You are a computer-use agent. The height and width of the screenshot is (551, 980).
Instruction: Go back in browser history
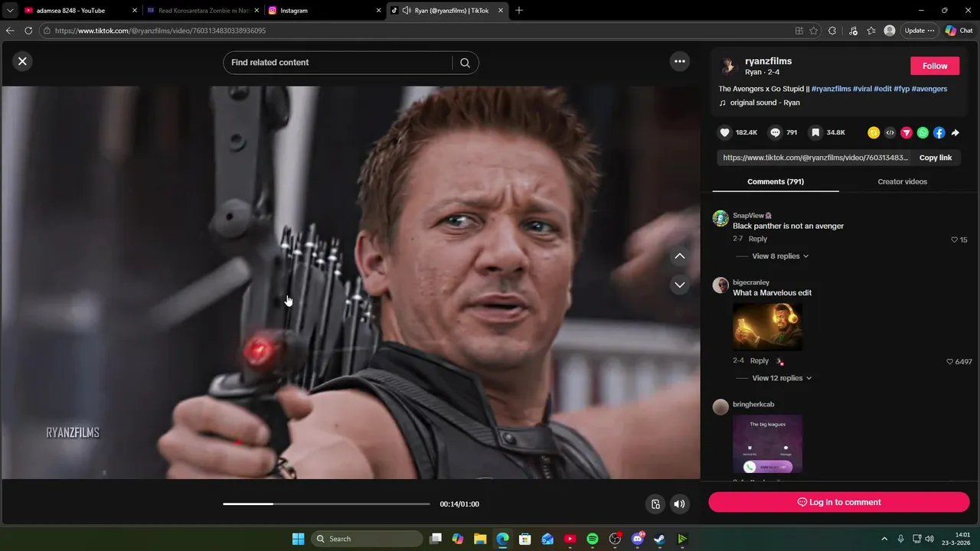pos(10,31)
